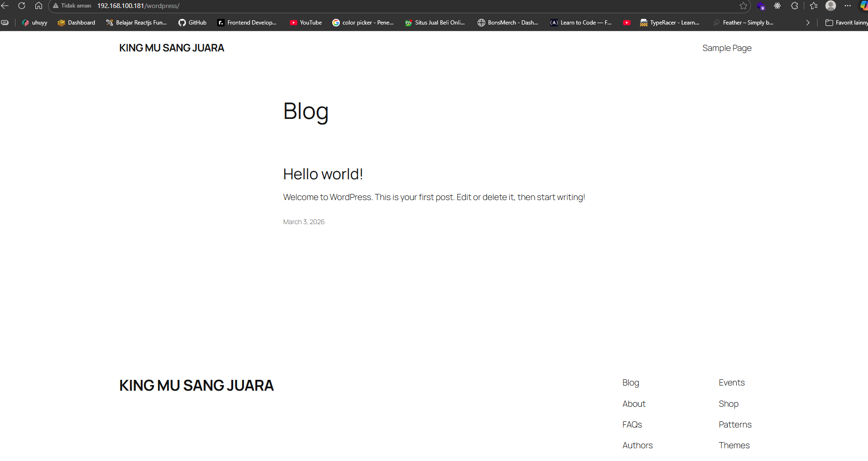Open the browser home page icon

39,6
